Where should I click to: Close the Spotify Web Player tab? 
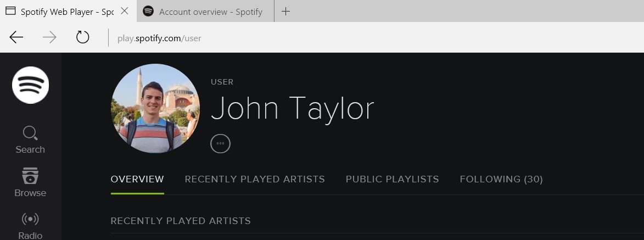tap(125, 11)
